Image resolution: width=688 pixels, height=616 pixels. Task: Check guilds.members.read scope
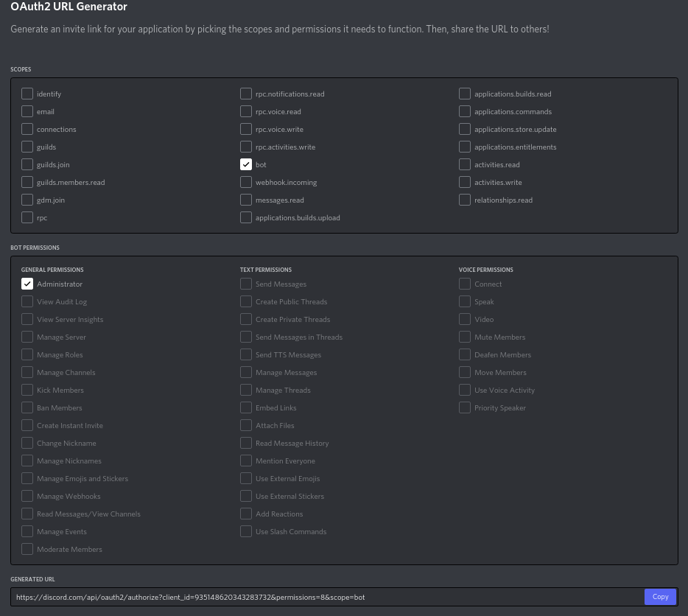[27, 182]
